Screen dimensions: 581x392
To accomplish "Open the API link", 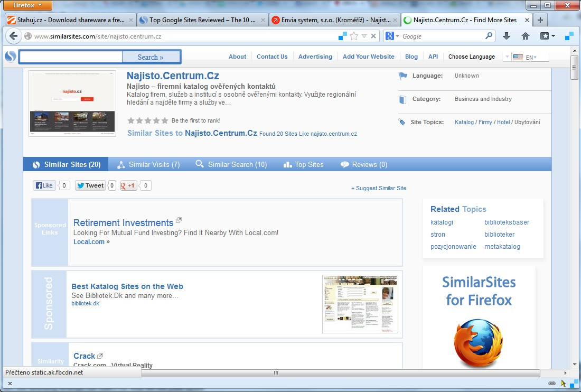I will point(433,57).
